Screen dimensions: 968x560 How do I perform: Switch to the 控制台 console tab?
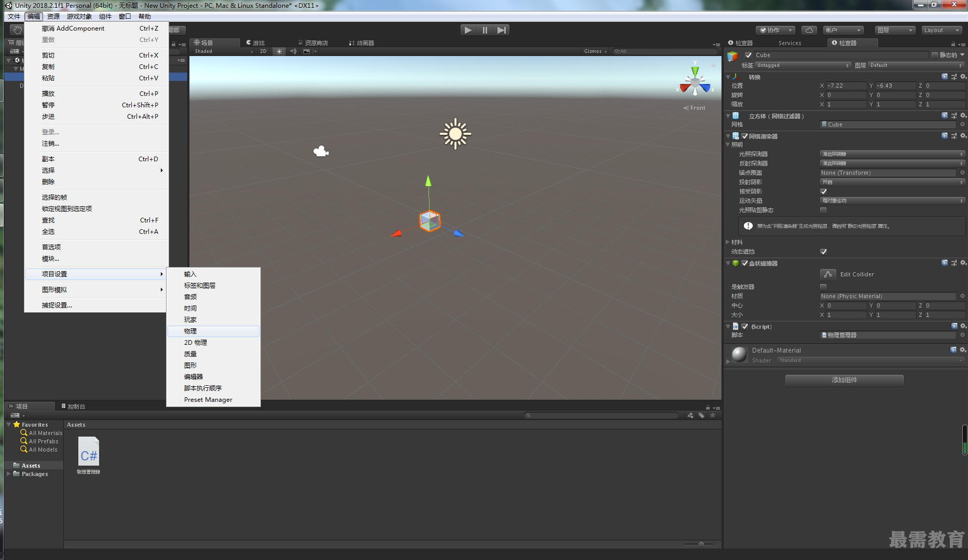coord(73,407)
